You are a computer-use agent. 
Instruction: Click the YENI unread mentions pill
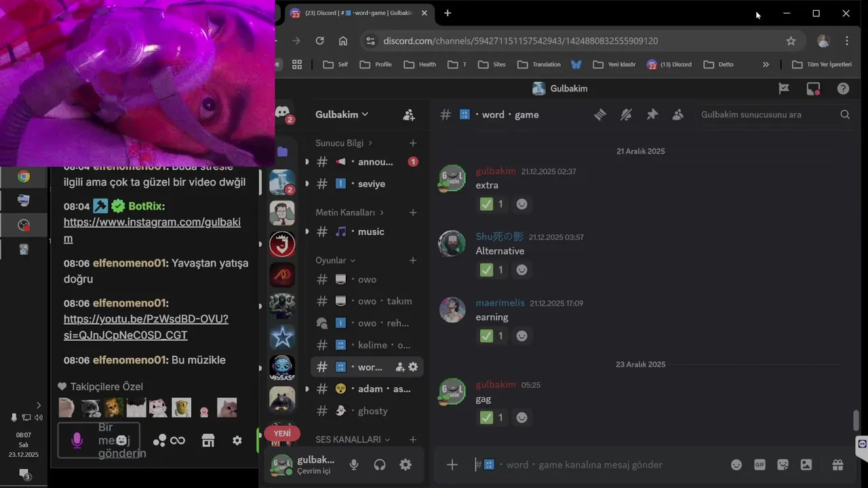coord(282,433)
